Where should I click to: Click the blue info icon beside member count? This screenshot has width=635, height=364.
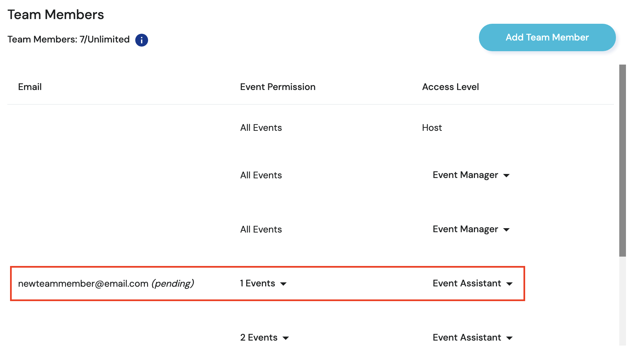pyautogui.click(x=142, y=40)
